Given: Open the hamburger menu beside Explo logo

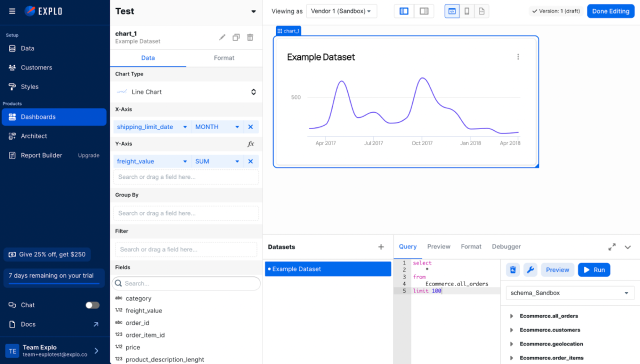Looking at the screenshot, I should (x=12, y=11).
